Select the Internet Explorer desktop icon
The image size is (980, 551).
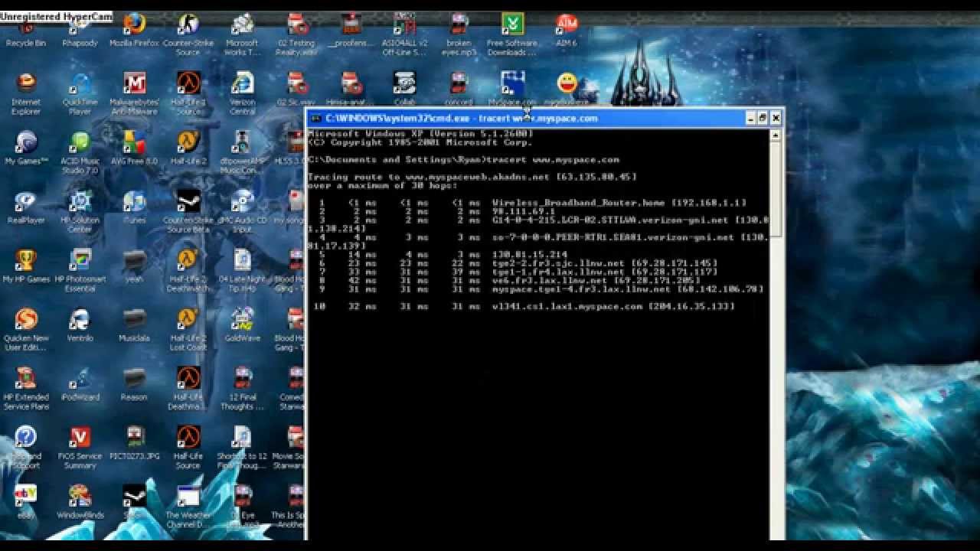point(26,93)
